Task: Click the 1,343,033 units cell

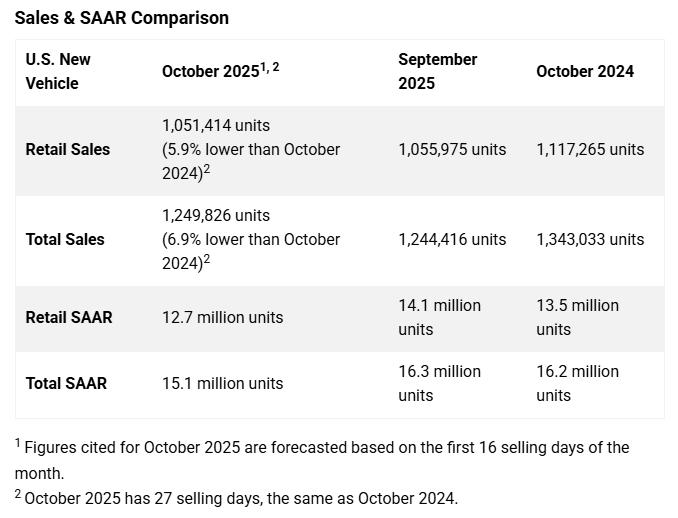Action: tap(590, 239)
